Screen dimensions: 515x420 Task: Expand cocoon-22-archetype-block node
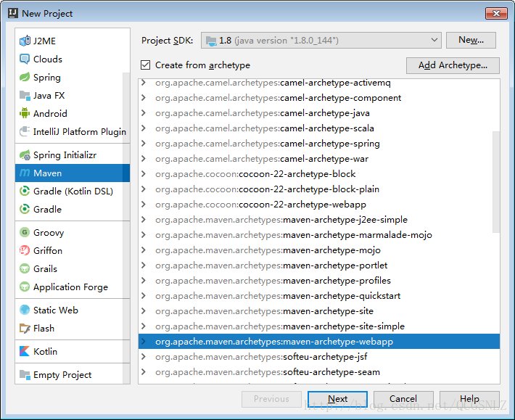click(144, 173)
